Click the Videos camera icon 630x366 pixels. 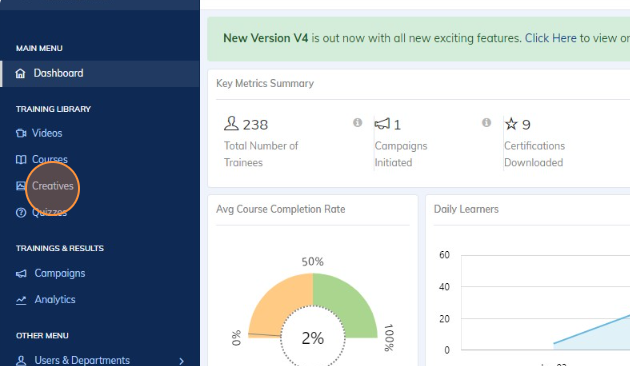pyautogui.click(x=21, y=133)
